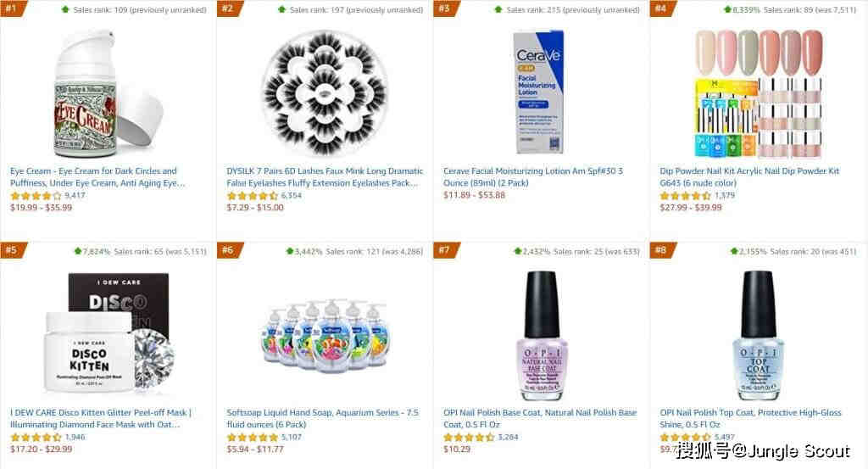
Task: Open the Dip Powder Nail Kit image
Action: pyautogui.click(x=758, y=93)
